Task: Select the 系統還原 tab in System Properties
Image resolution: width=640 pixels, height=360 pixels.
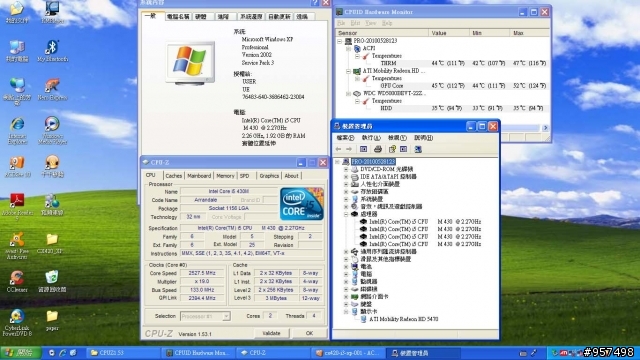Action: [251, 17]
